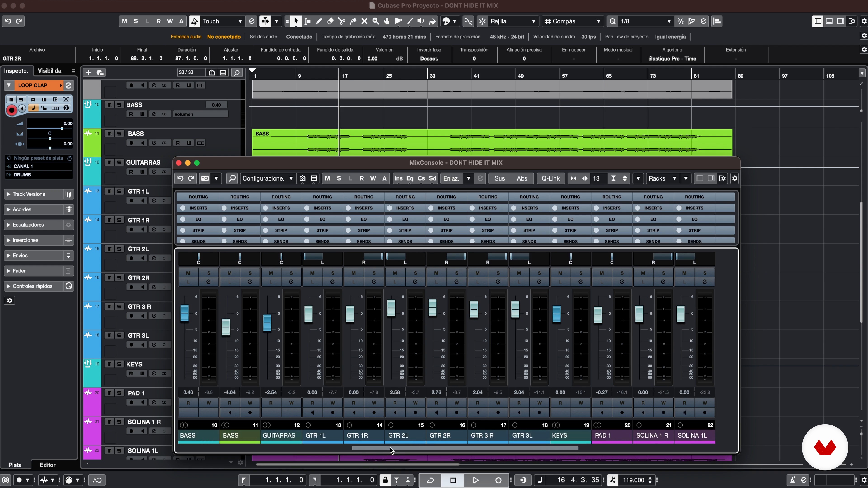Screen dimensions: 868x488
Task: Click the LOOP CLAP track name in Inspector
Action: 33,85
